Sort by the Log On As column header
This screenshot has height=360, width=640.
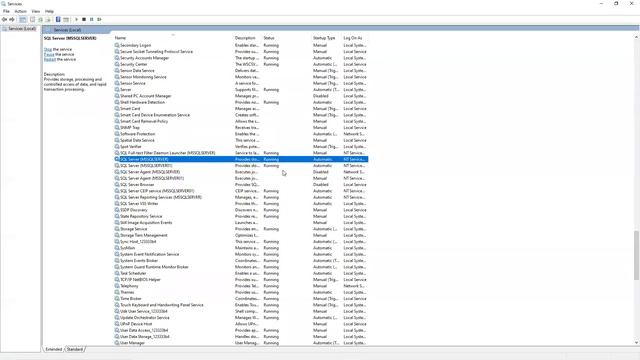(x=353, y=38)
